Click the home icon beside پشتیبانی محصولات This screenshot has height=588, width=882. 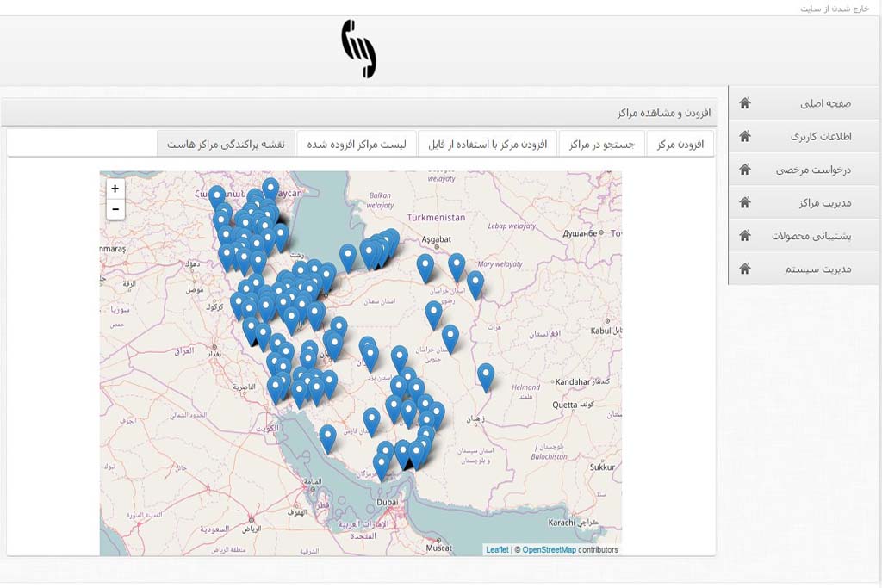(x=745, y=235)
